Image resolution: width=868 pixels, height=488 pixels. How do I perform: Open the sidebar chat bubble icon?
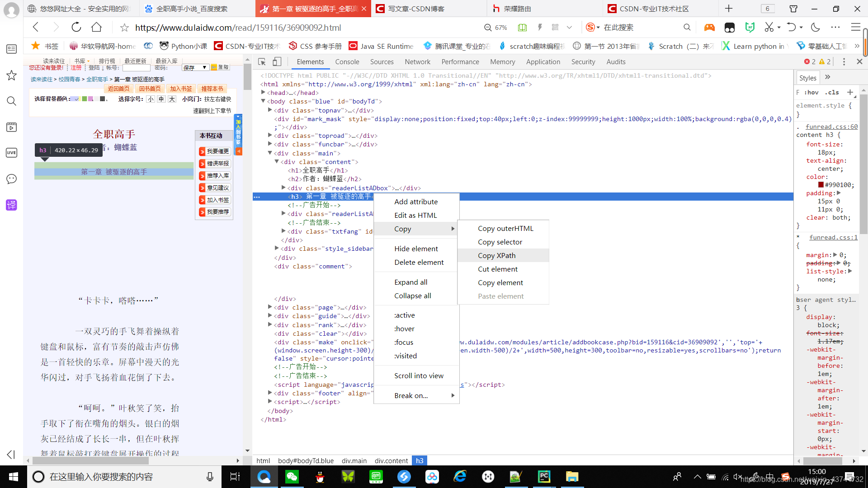[x=11, y=179]
